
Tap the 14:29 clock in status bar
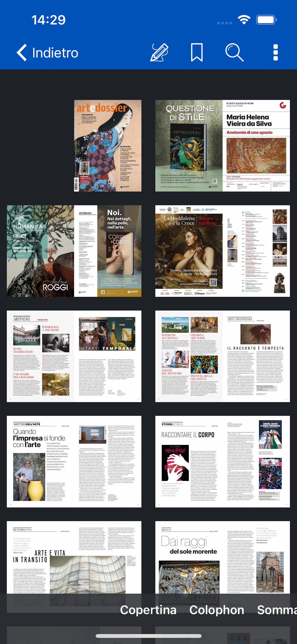coord(49,20)
